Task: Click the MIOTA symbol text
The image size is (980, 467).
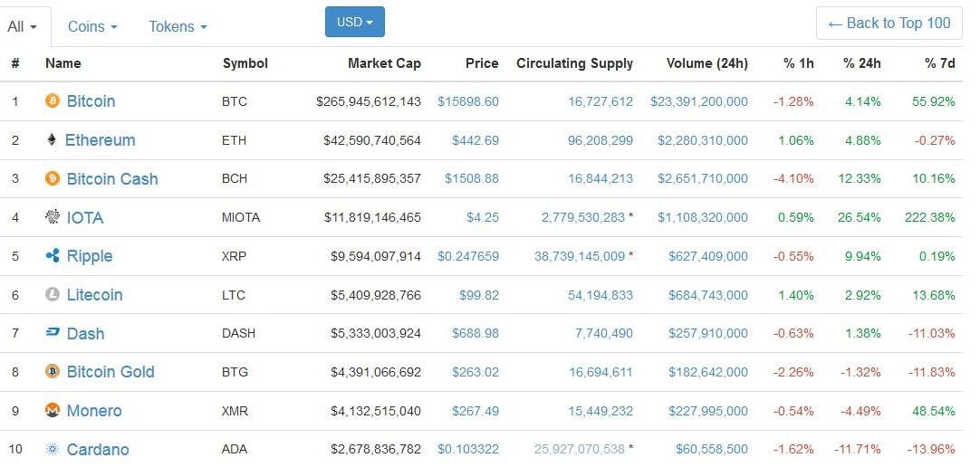Action: pos(241,217)
